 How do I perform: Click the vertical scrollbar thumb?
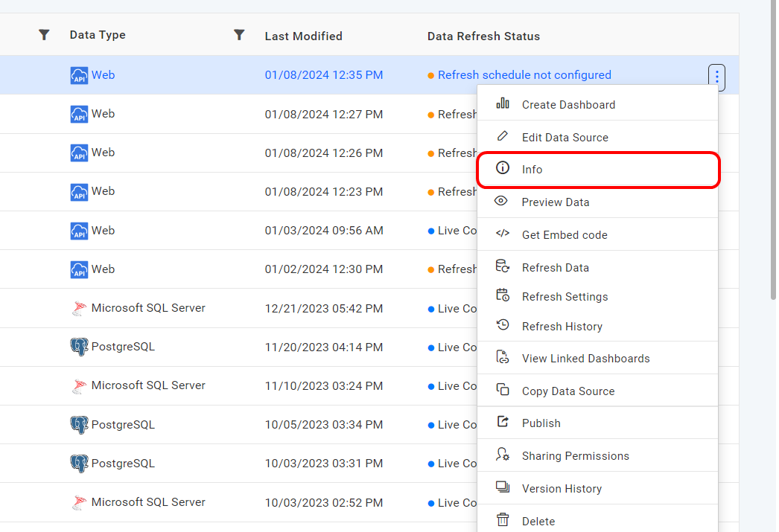tap(773, 149)
